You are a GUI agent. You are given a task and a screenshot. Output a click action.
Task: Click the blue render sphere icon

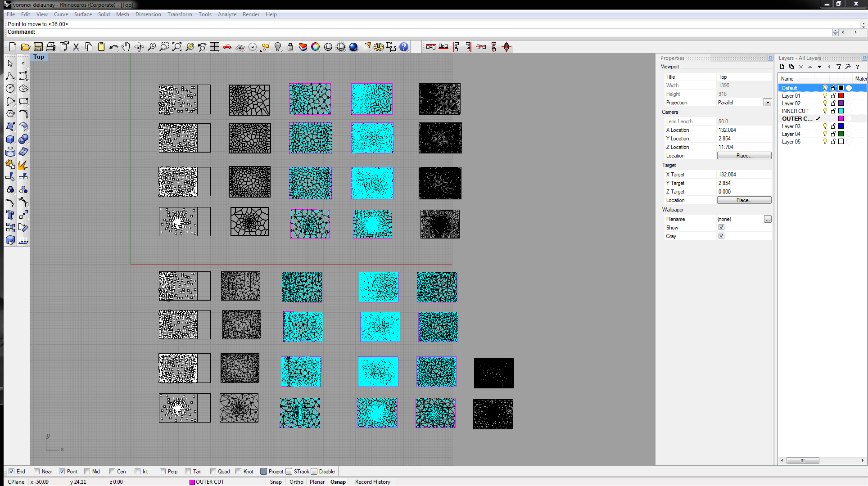click(x=353, y=47)
